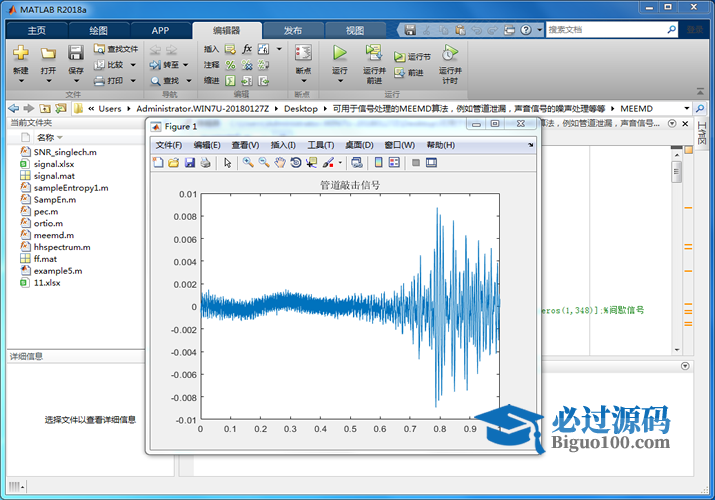Image resolution: width=715 pixels, height=500 pixels.
Task: Go up one folder level icon
Action: 45,108
